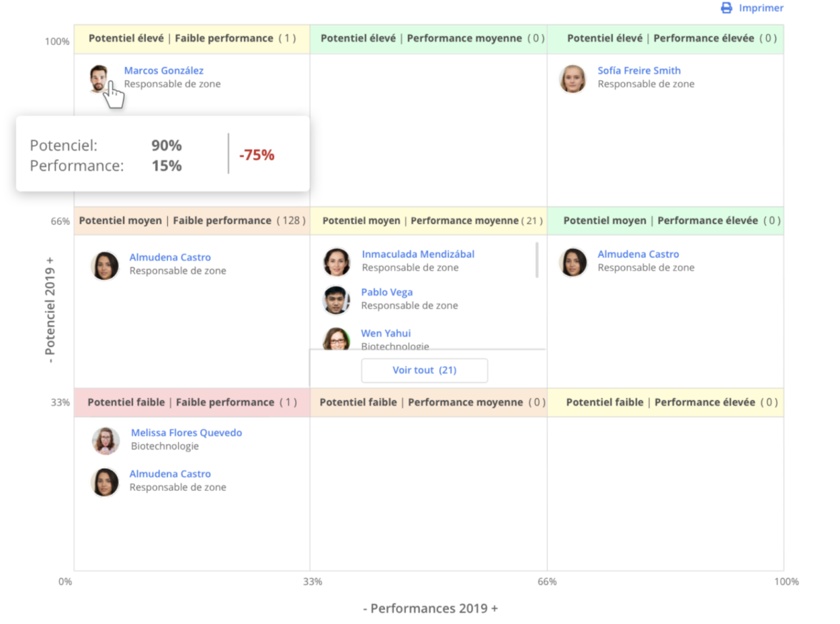Click the printer icon beside Imprimer

coord(726,8)
